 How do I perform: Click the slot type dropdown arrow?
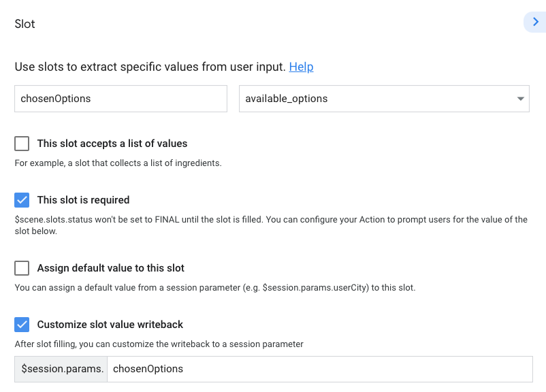[521, 99]
